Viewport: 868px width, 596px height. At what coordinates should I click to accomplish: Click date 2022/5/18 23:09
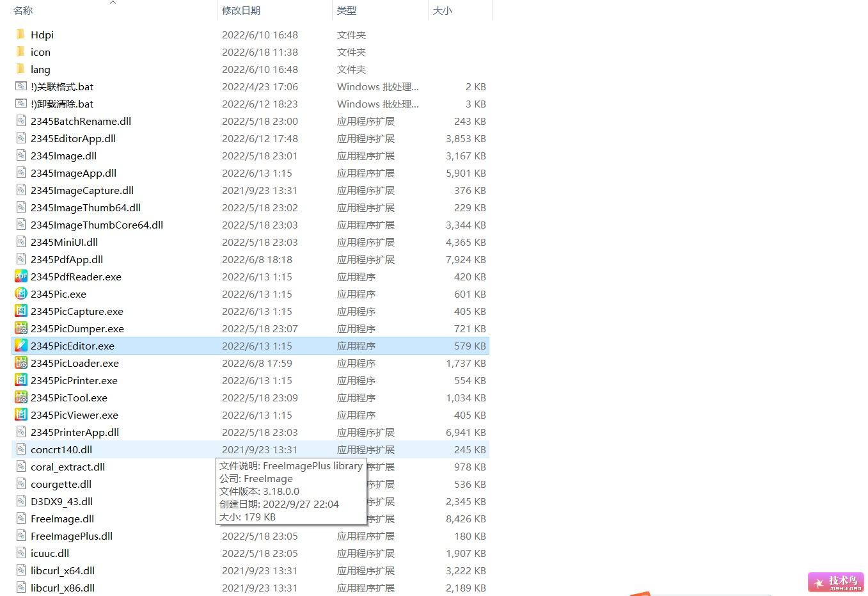coord(260,398)
